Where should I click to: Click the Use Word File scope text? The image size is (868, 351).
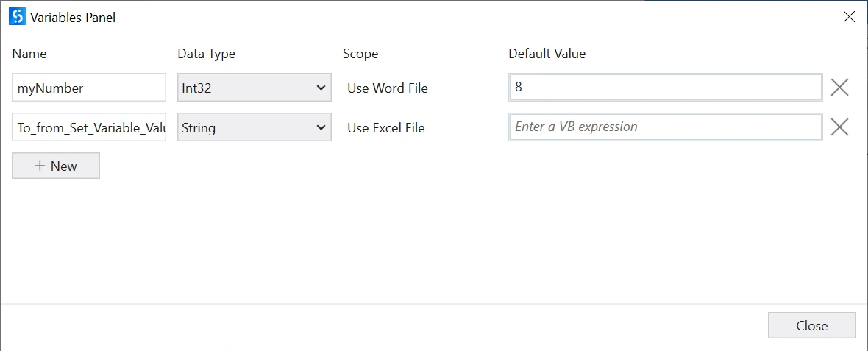pyautogui.click(x=388, y=88)
